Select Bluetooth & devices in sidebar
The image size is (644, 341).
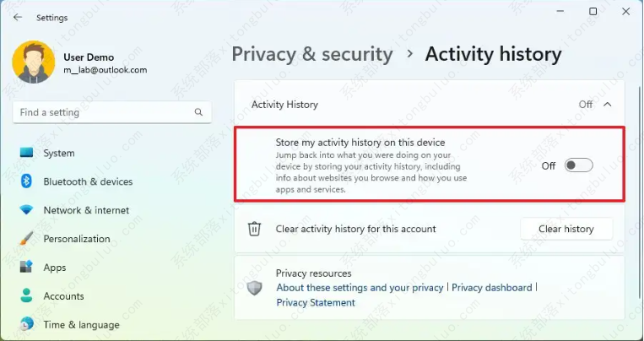tap(88, 181)
